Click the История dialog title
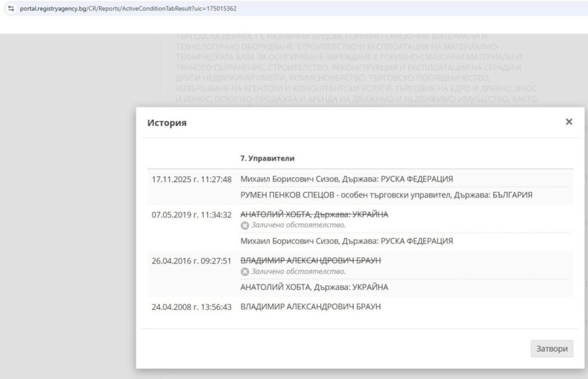588x379 pixels. 167,123
